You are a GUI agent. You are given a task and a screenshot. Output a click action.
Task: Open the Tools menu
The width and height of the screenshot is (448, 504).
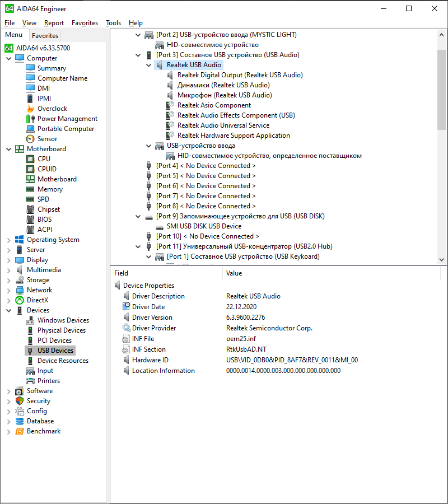coord(114,23)
